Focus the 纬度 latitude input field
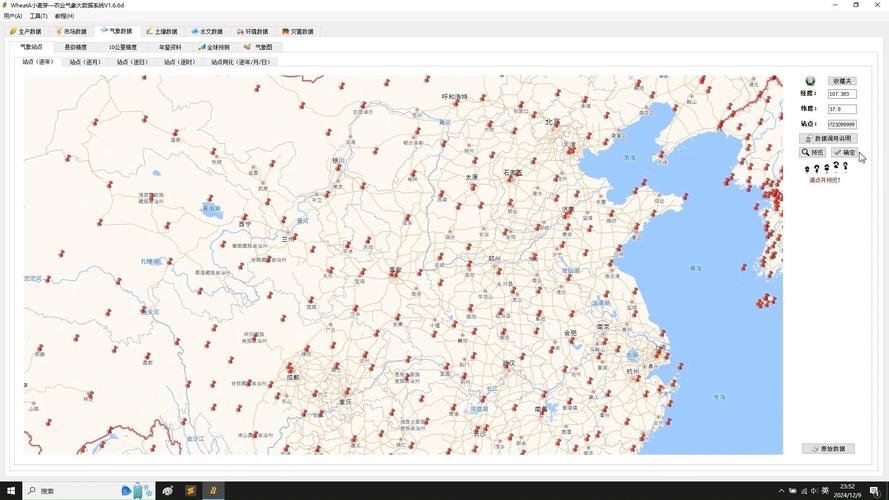The height and width of the screenshot is (500, 889). pos(842,109)
